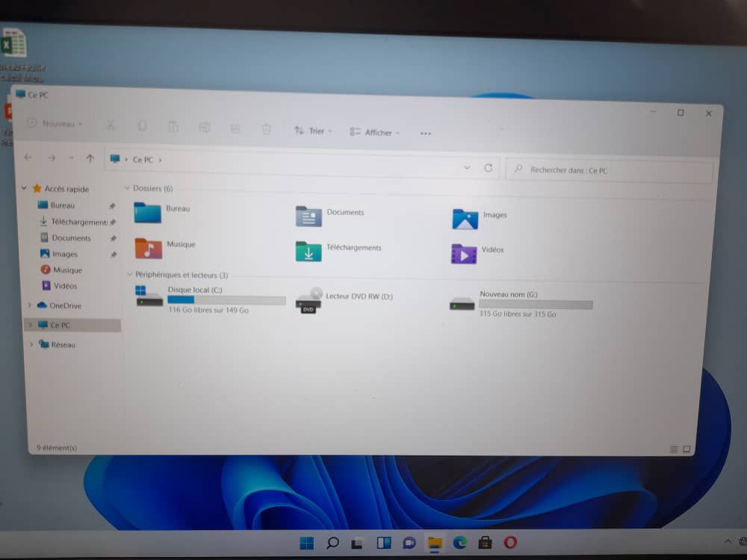The height and width of the screenshot is (560, 747).
Task: Click the Renommer icon in the toolbar
Action: point(205,129)
